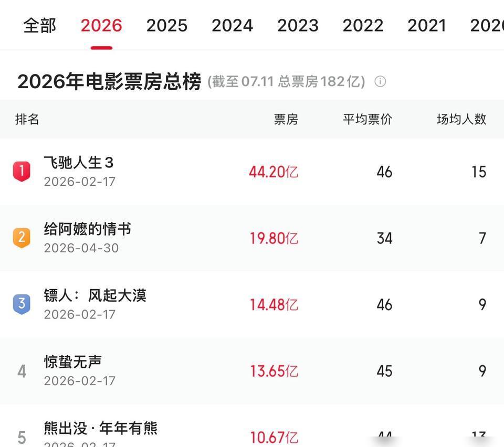This screenshot has height=447, width=504.
Task: Click average ticket price 34
Action: (x=384, y=238)
